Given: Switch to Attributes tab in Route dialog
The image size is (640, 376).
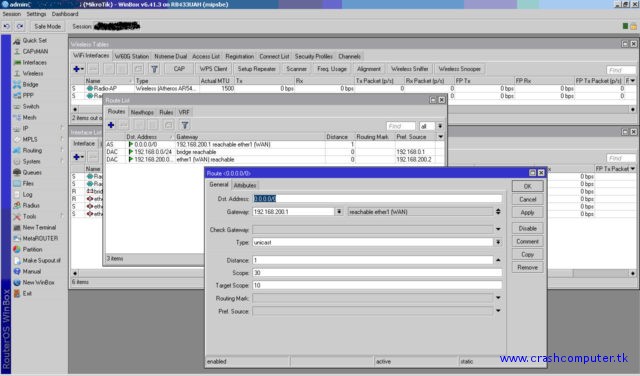Looking at the screenshot, I should [x=245, y=185].
